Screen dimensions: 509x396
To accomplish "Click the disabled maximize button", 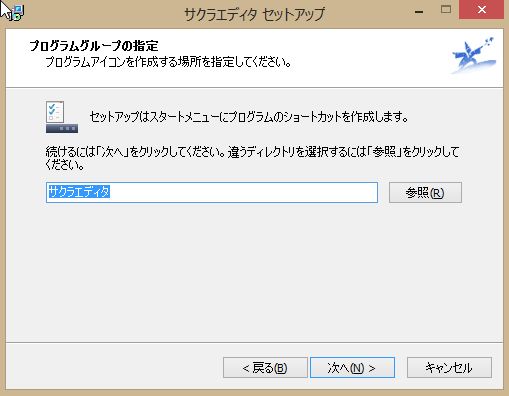I will click(x=446, y=10).
